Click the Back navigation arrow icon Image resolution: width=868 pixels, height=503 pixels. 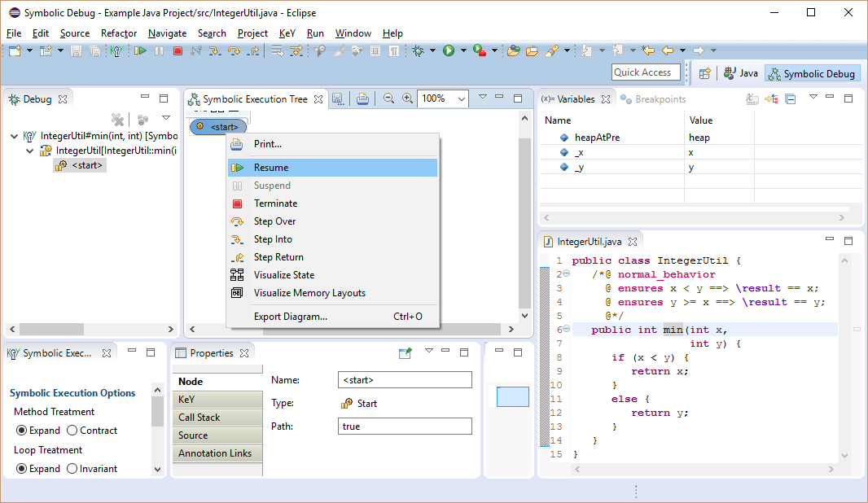point(668,51)
